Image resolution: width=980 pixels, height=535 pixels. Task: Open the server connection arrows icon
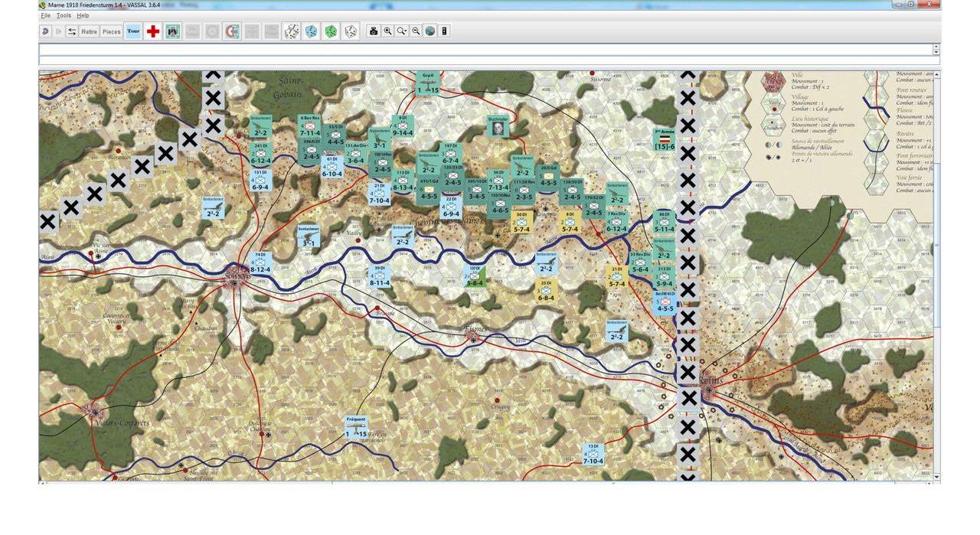coord(72,31)
